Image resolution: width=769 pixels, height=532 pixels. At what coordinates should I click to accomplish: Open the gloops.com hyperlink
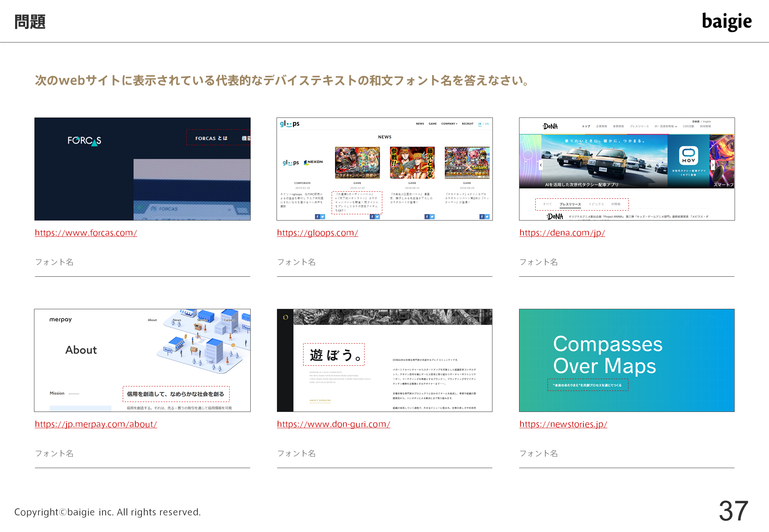pyautogui.click(x=317, y=233)
